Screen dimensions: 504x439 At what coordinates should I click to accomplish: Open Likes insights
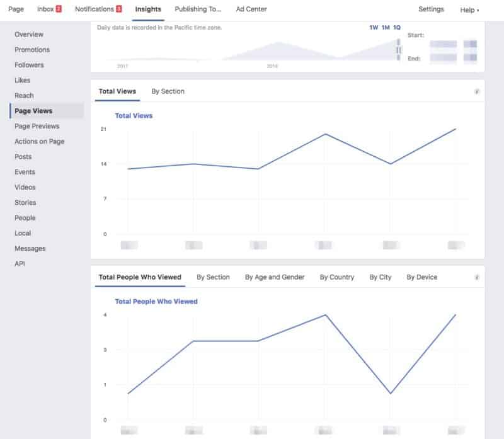click(x=23, y=81)
